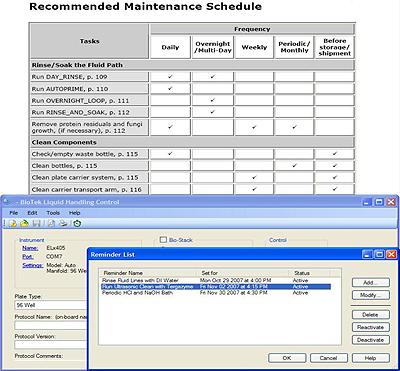Click the New protocol toolbar icon
Image resolution: width=400 pixels, height=371 pixels.
coord(13,223)
